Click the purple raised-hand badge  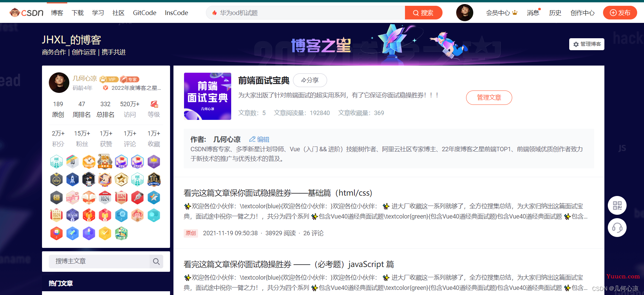[x=89, y=233]
